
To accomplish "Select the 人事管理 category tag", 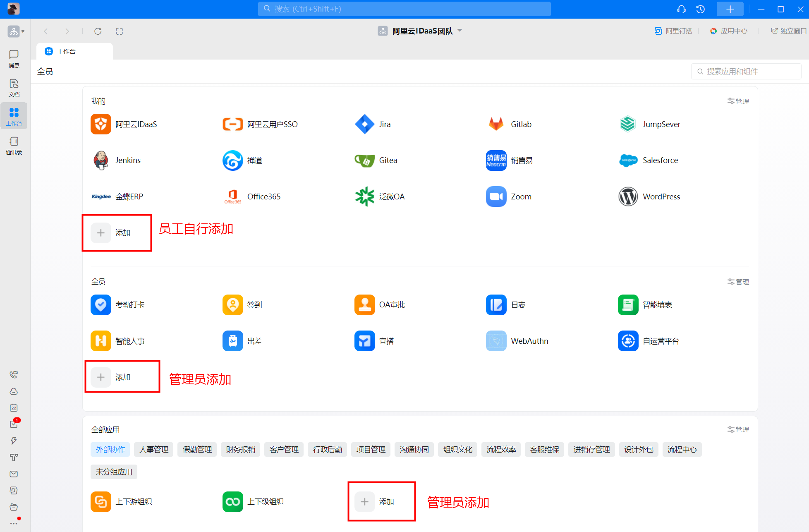I will coord(153,450).
